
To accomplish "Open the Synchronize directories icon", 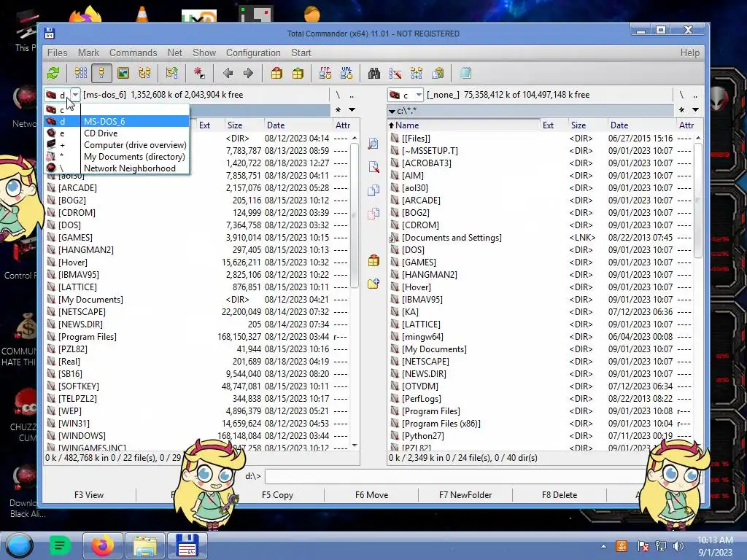I will click(x=417, y=74).
